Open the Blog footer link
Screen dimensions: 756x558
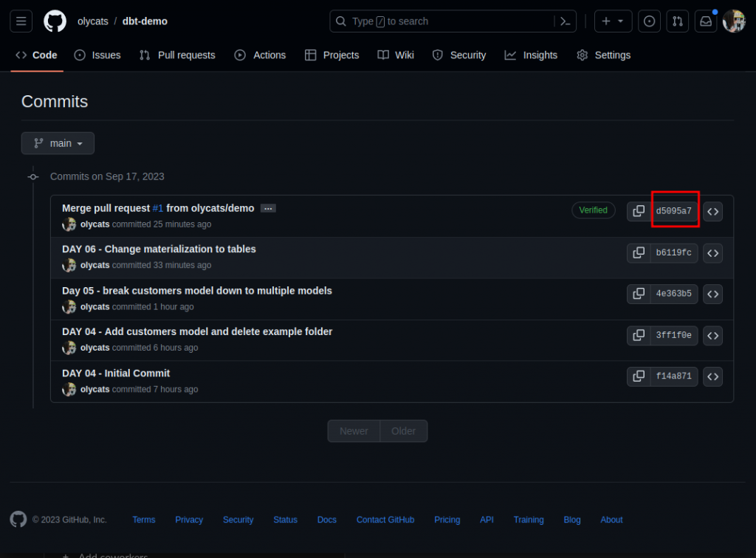[572, 520]
